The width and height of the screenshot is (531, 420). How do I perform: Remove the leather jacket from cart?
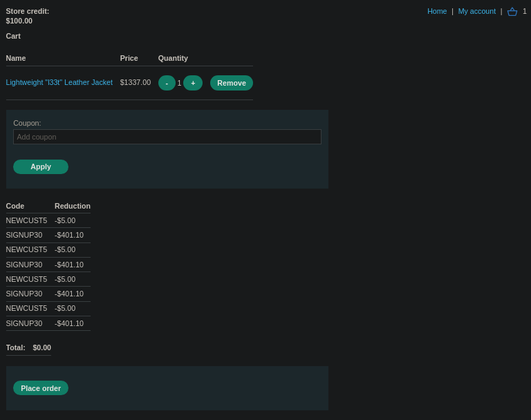coord(232,83)
